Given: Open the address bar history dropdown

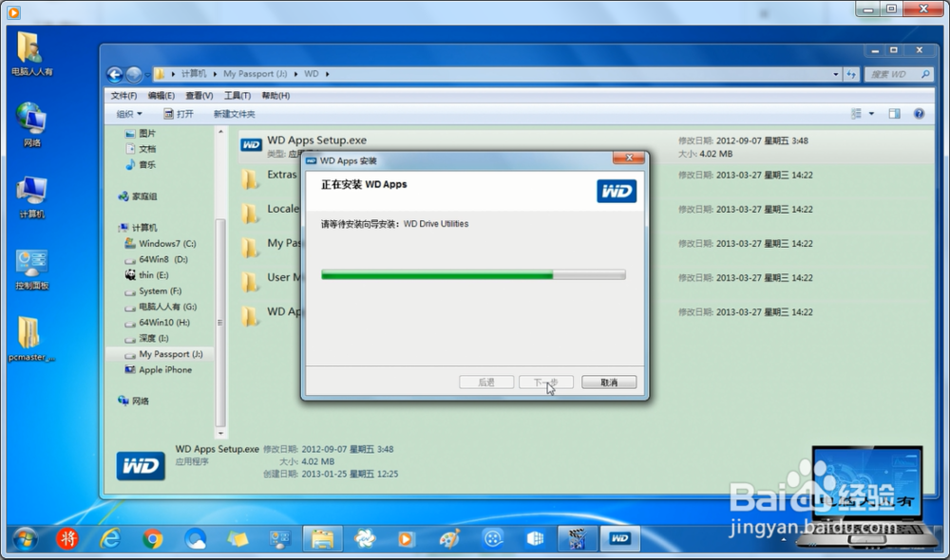Looking at the screenshot, I should point(835,74).
